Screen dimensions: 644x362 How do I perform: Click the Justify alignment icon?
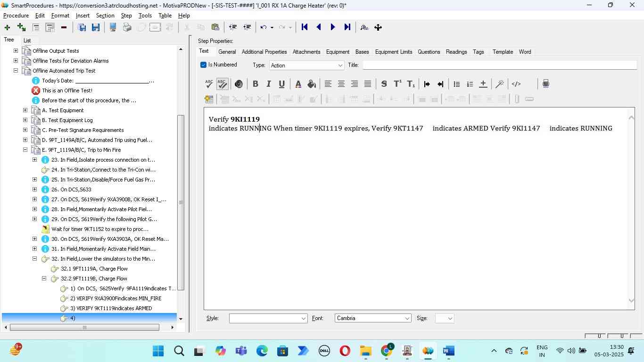[x=367, y=84]
